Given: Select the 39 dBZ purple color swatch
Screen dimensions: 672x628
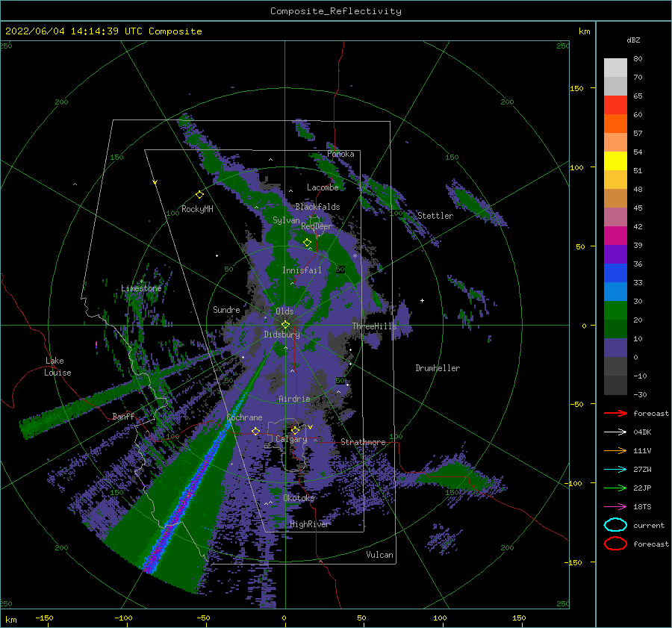Looking at the screenshot, I should tap(615, 254).
